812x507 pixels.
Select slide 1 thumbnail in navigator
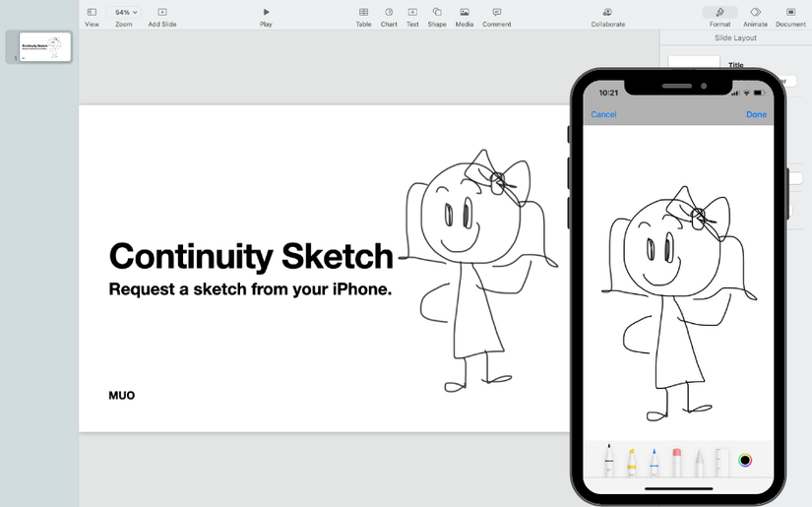[45, 47]
